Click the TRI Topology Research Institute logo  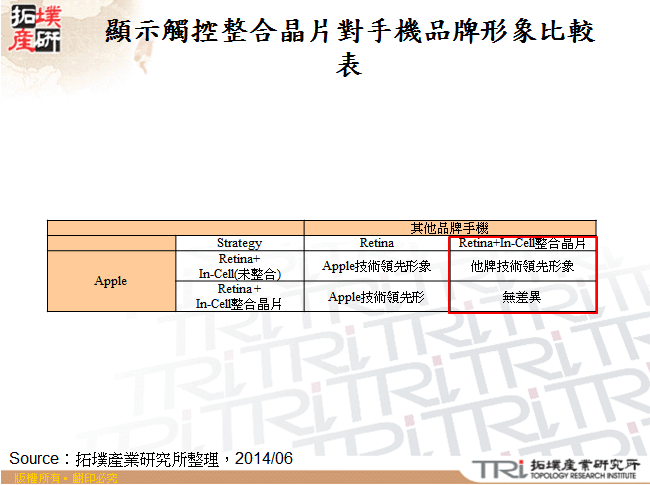(555, 470)
